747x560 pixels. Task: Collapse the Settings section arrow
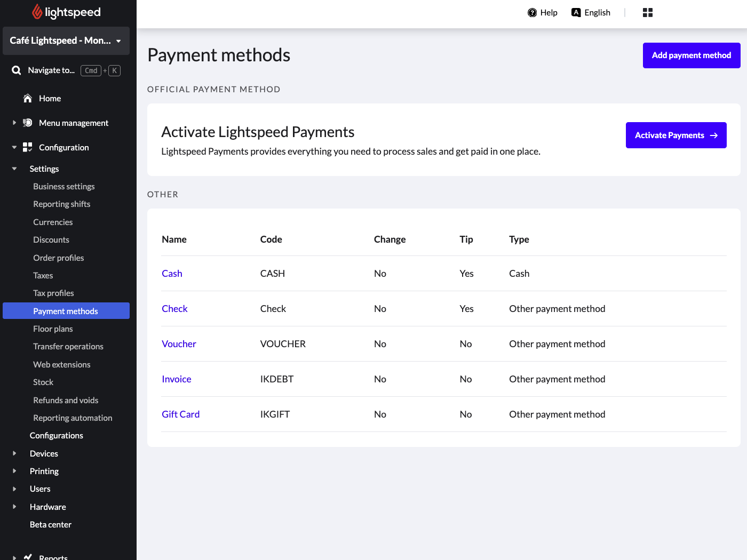pos(14,169)
